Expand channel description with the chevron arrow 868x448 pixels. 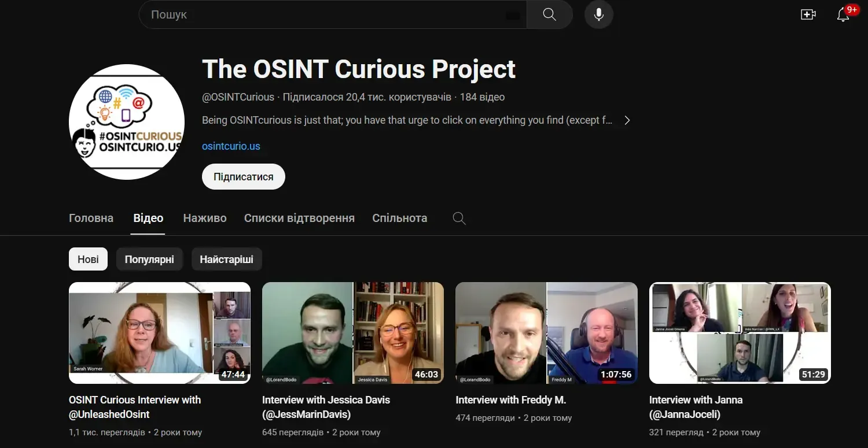tap(627, 120)
